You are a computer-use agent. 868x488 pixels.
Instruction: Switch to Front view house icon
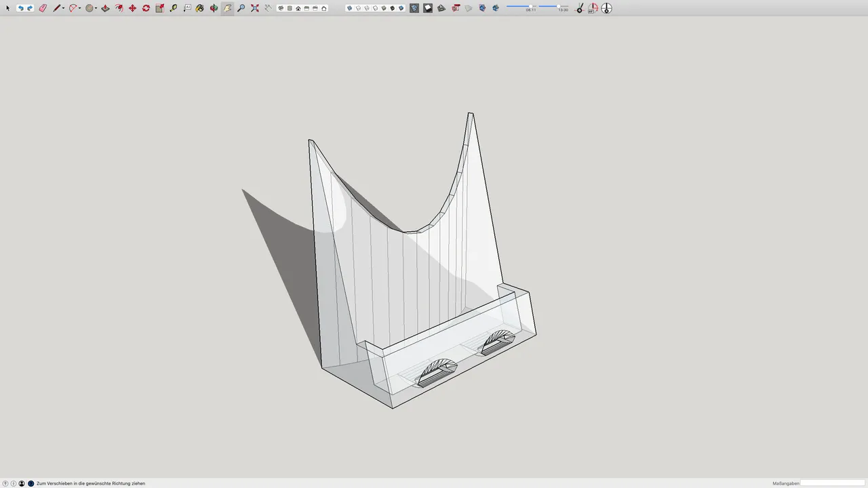click(x=298, y=8)
